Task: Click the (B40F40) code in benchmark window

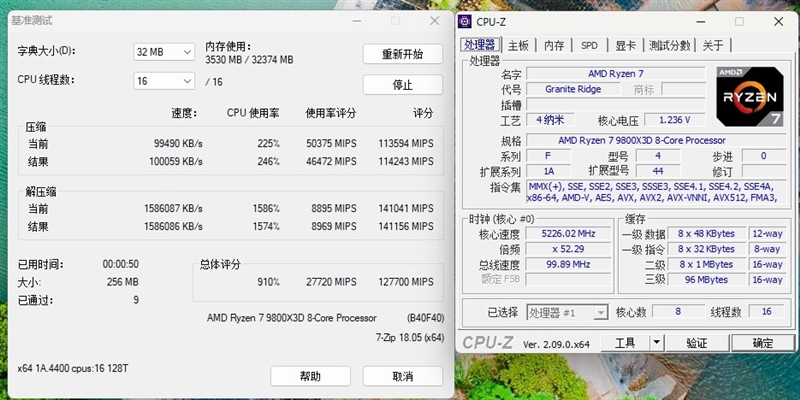Action: point(426,318)
